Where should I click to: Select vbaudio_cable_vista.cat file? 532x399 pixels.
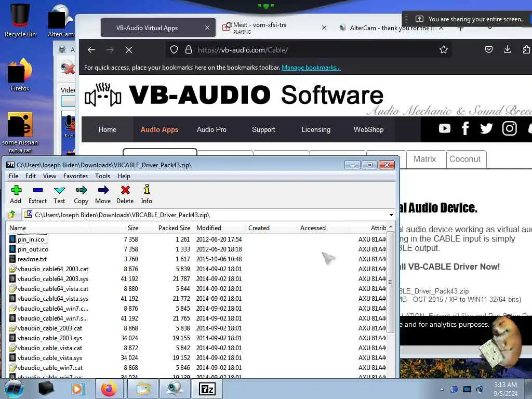(49, 348)
